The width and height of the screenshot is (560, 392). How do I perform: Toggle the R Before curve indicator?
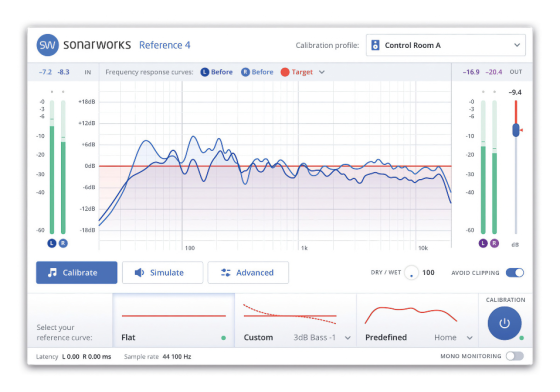click(x=245, y=72)
